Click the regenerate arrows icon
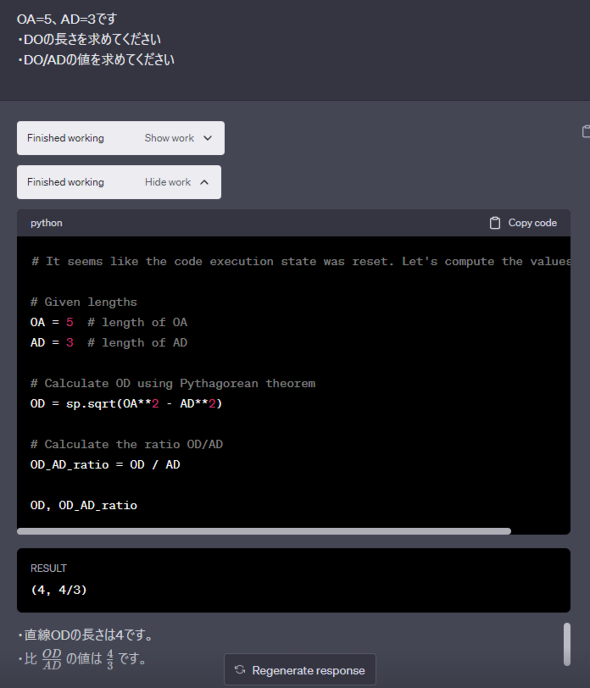590x688 pixels. pyautogui.click(x=240, y=670)
